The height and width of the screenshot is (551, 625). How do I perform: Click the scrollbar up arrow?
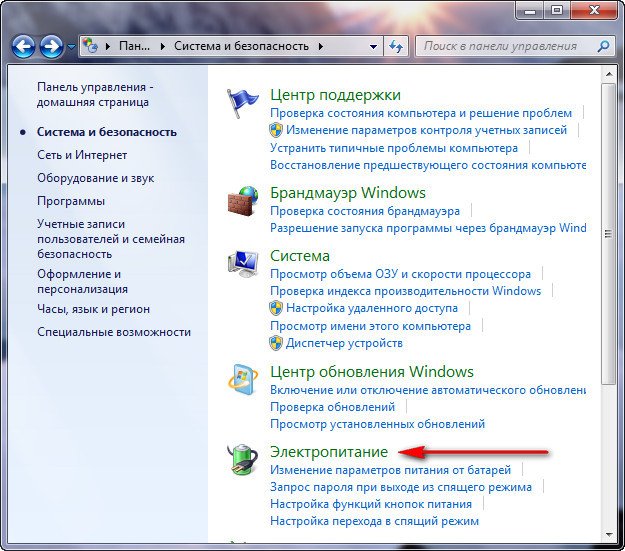[x=609, y=75]
